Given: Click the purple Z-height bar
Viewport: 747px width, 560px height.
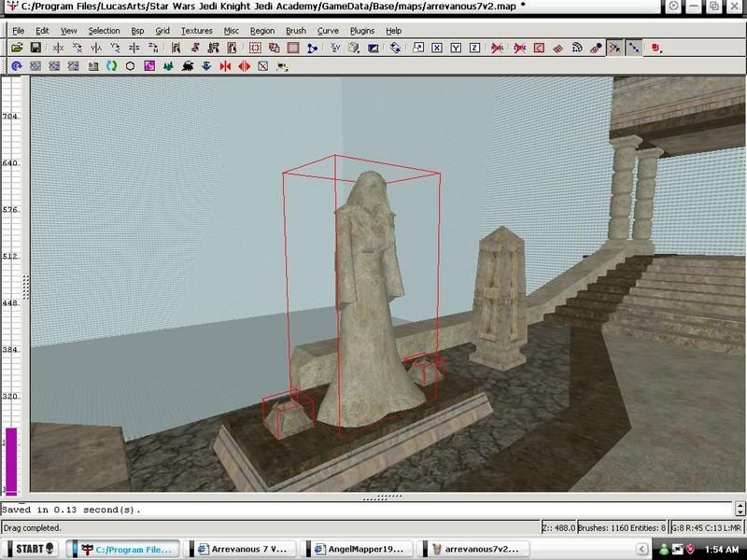Looking at the screenshot, I should pos(12,459).
